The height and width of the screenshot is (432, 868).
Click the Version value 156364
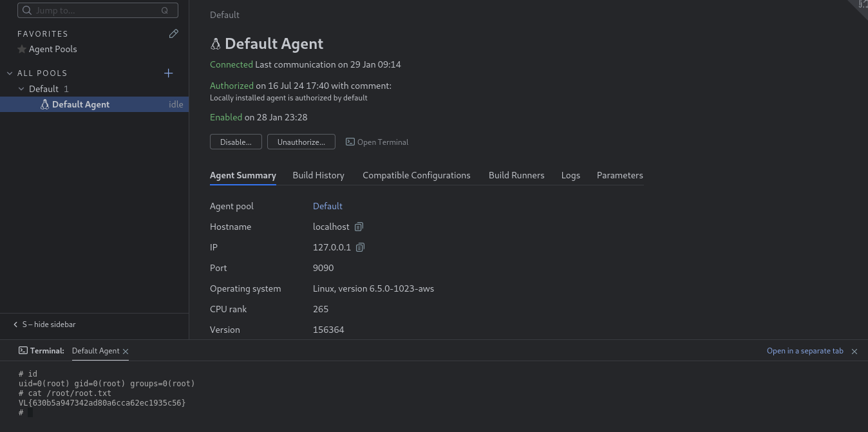pos(328,330)
